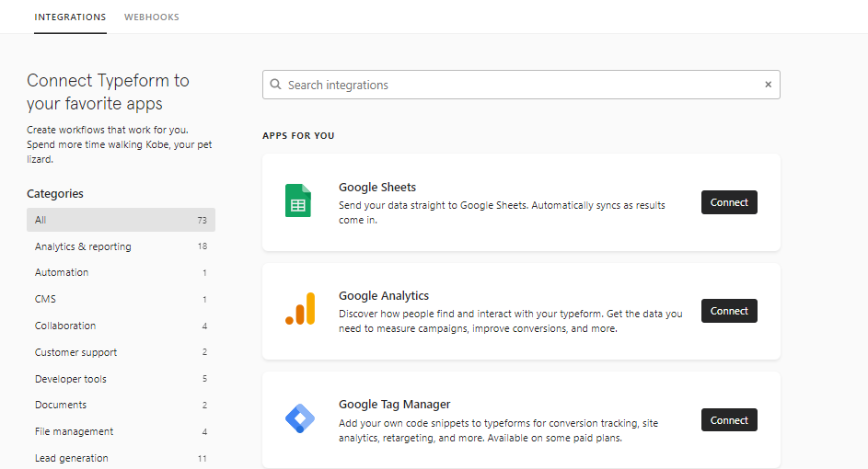This screenshot has width=868, height=469.
Task: Filter by Collaboration category
Action: pos(121,326)
